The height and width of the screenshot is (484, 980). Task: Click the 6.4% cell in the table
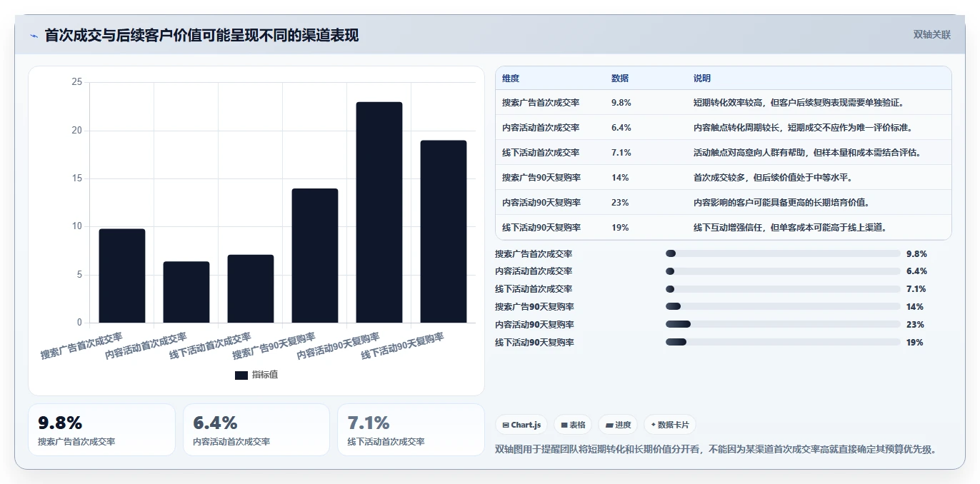[621, 128]
